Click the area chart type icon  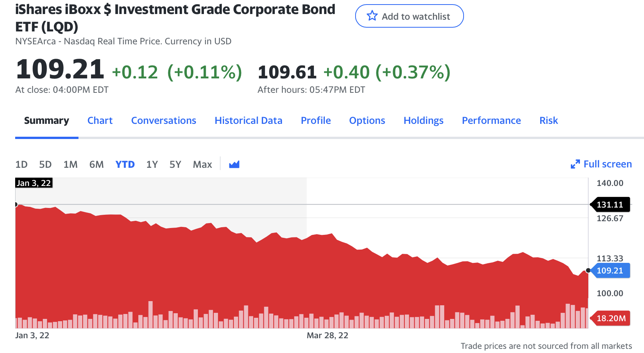234,164
